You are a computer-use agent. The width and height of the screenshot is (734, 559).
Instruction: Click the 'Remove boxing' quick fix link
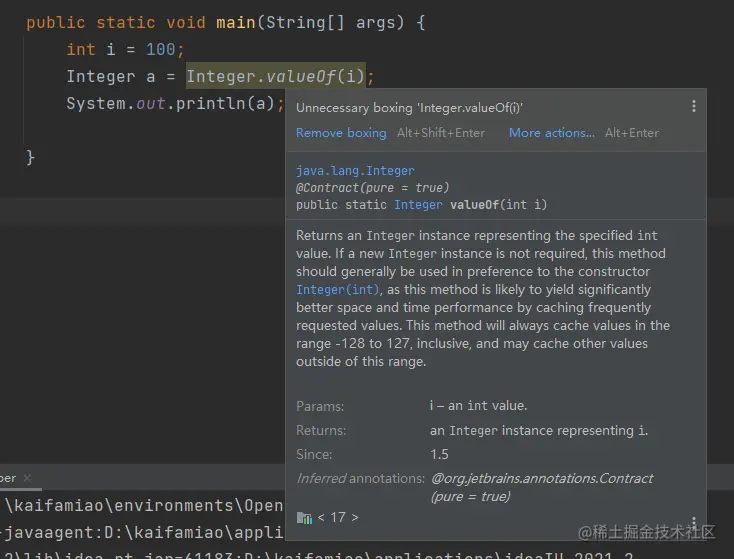pyautogui.click(x=341, y=133)
